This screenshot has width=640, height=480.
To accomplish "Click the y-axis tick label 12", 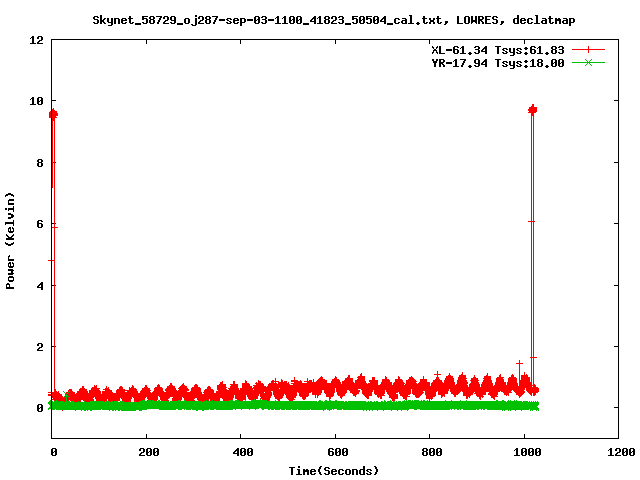I will [x=36, y=40].
